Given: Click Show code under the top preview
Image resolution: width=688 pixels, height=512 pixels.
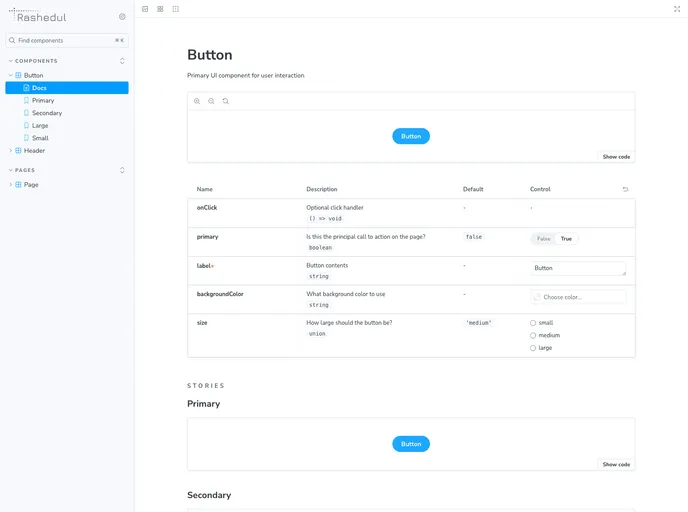Looking at the screenshot, I should pos(616,157).
